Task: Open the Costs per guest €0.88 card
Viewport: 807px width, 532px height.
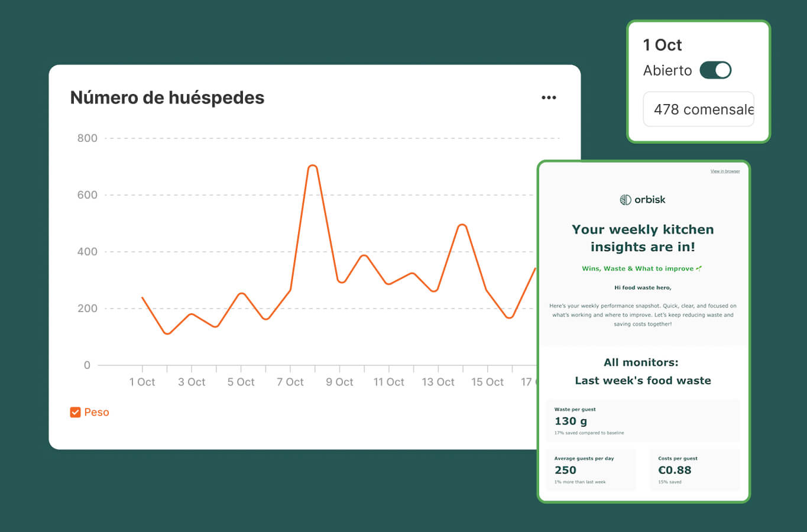Action: (x=695, y=470)
